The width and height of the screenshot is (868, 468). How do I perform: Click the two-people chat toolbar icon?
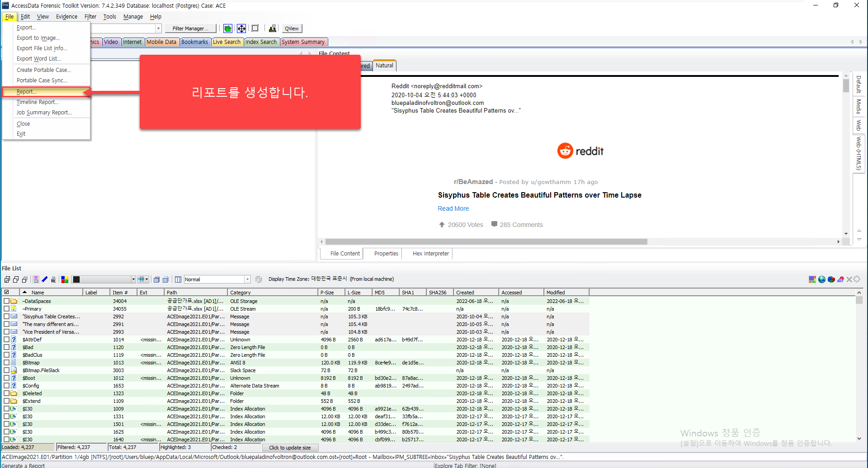(x=272, y=28)
